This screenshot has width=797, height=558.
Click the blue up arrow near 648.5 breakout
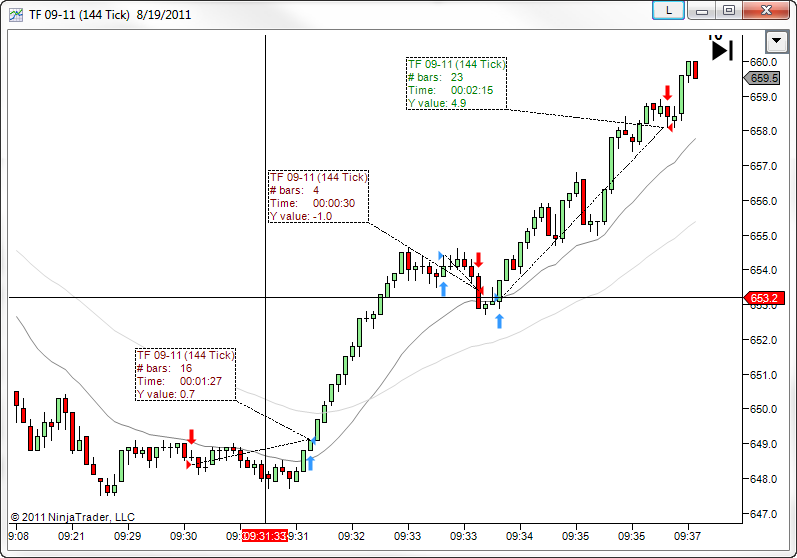(x=310, y=463)
